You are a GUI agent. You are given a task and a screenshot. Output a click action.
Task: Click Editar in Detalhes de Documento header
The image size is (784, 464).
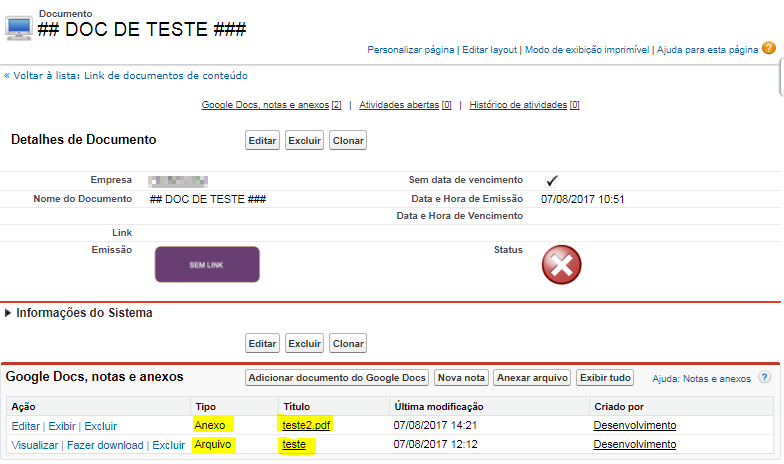point(262,140)
